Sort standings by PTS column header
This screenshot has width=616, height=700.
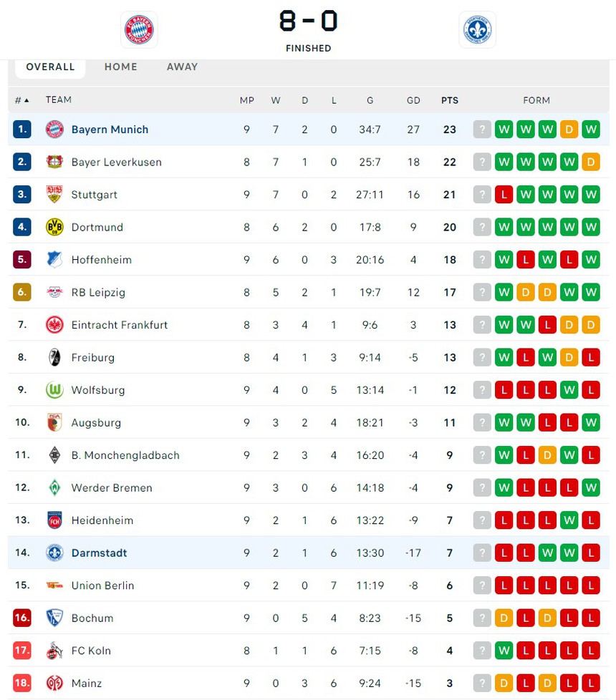point(450,100)
